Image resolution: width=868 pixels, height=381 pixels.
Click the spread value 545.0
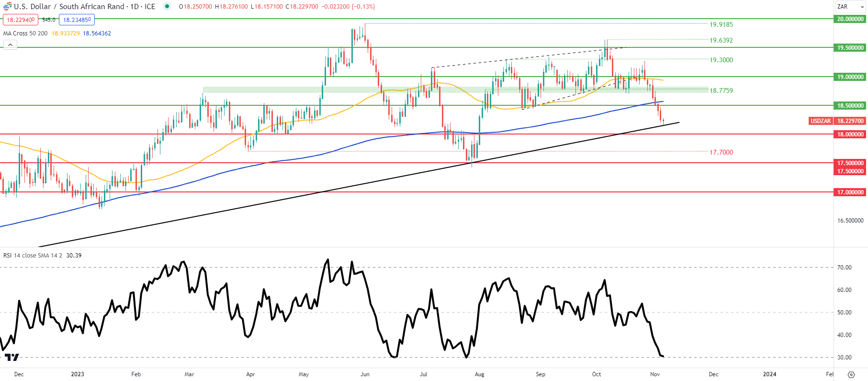49,20
